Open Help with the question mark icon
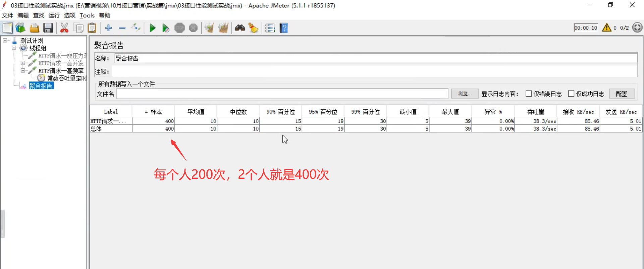Screen dimensions: 644x269 click(284, 28)
